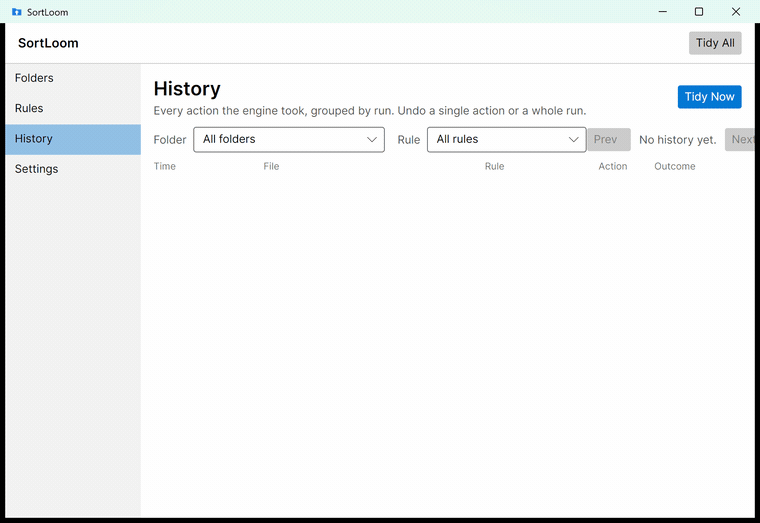760x523 pixels.
Task: Click the History page heading
Action: tap(187, 89)
